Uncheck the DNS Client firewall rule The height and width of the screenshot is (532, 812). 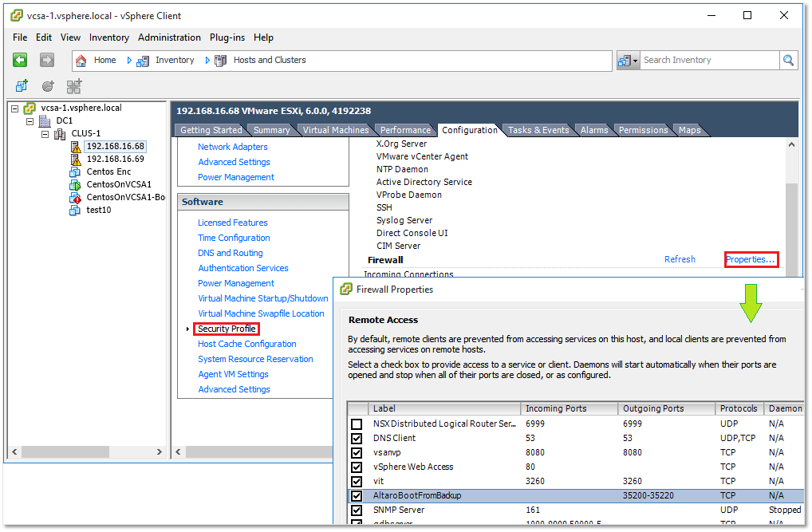[x=357, y=438]
